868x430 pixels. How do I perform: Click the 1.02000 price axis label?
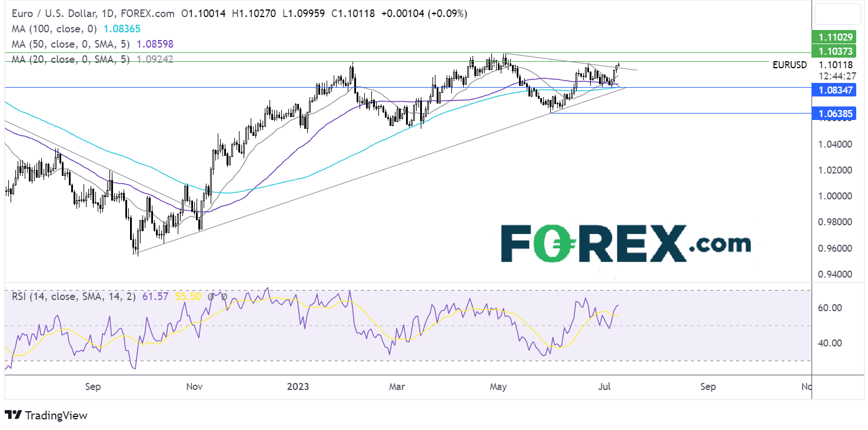(x=834, y=170)
